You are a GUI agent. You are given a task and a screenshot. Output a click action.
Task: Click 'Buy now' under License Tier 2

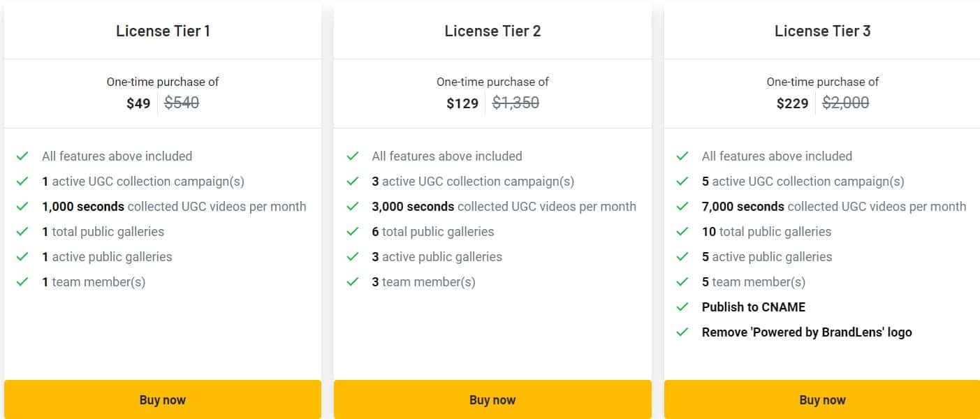click(492, 399)
